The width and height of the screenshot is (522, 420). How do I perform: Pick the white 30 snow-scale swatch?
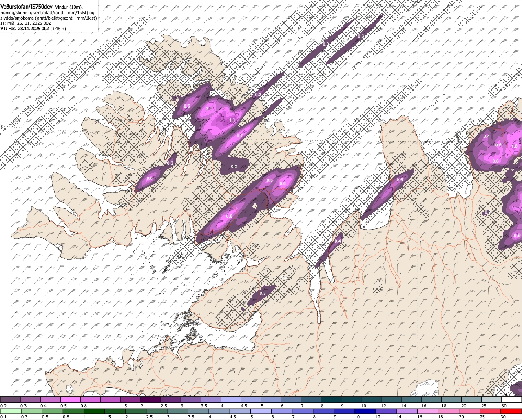coord(511,400)
